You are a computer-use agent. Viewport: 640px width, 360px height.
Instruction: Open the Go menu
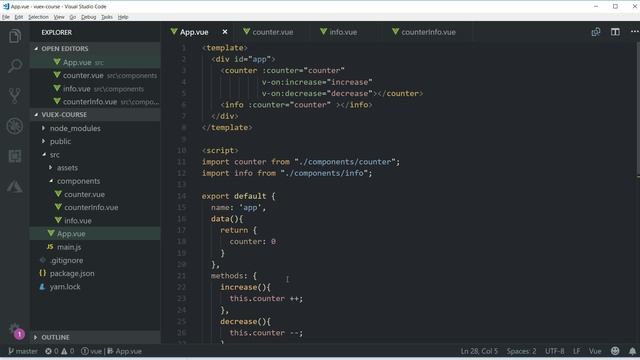click(73, 17)
